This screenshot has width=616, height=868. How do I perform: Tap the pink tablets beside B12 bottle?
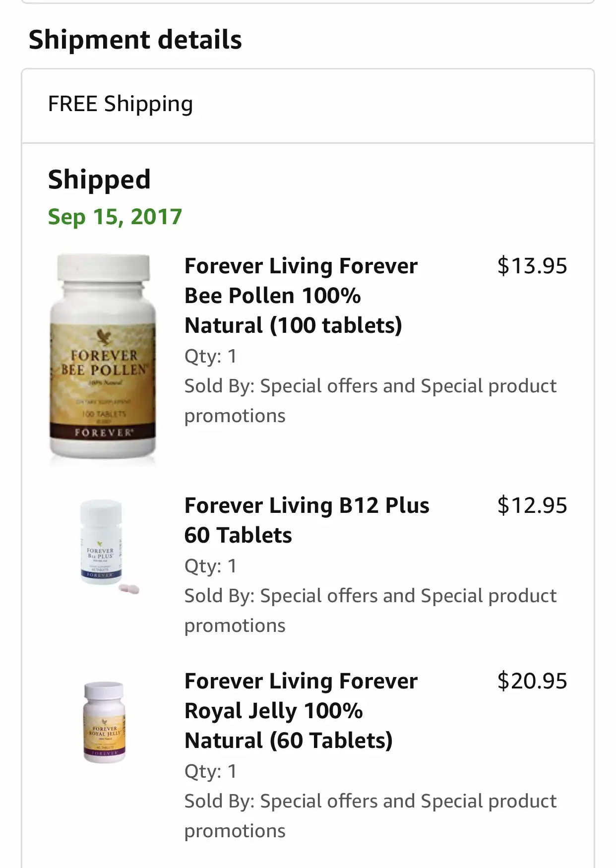click(x=129, y=589)
